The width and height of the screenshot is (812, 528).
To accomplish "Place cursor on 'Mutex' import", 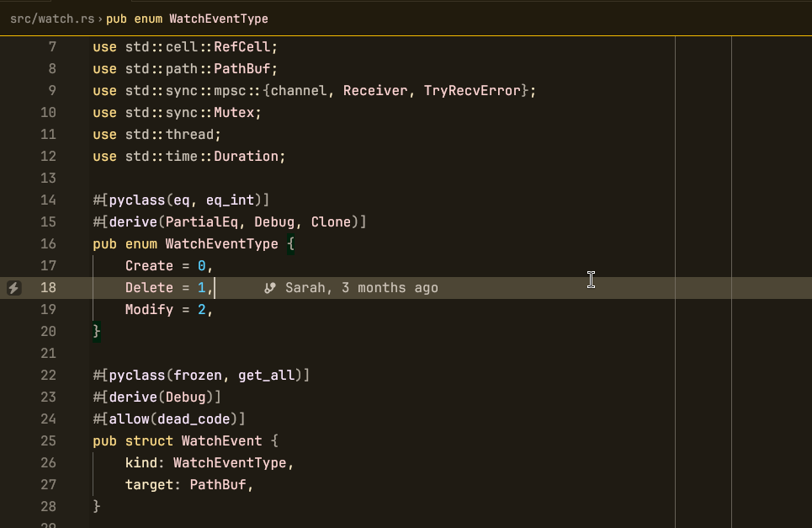I will [x=234, y=113].
